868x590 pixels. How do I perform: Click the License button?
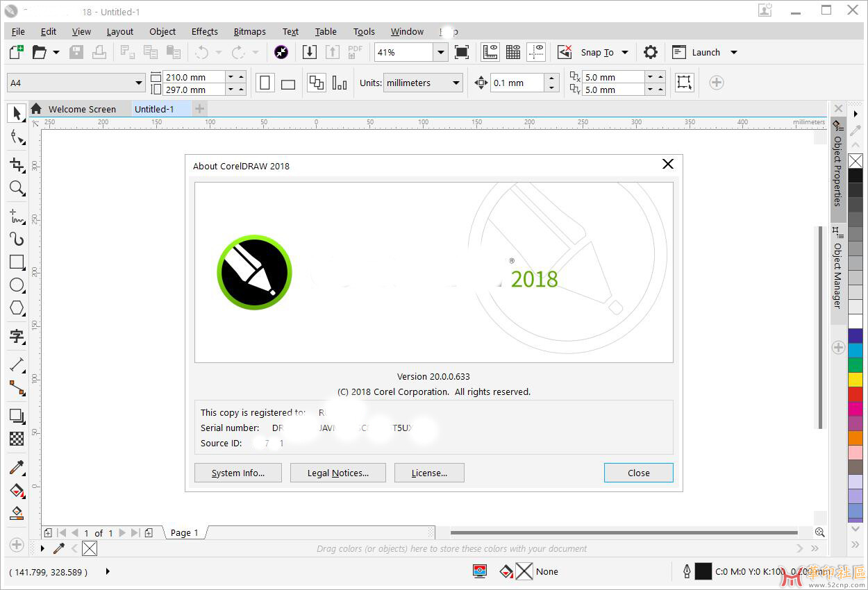pyautogui.click(x=429, y=473)
